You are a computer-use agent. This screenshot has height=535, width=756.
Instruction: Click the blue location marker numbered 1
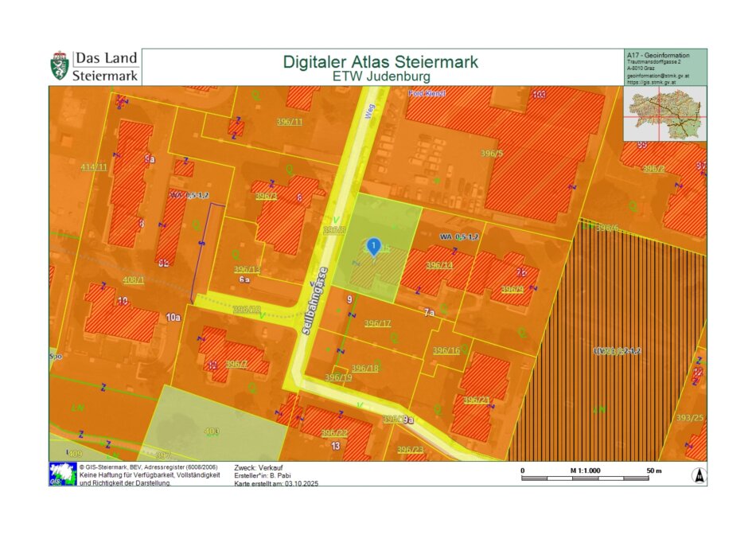click(374, 247)
